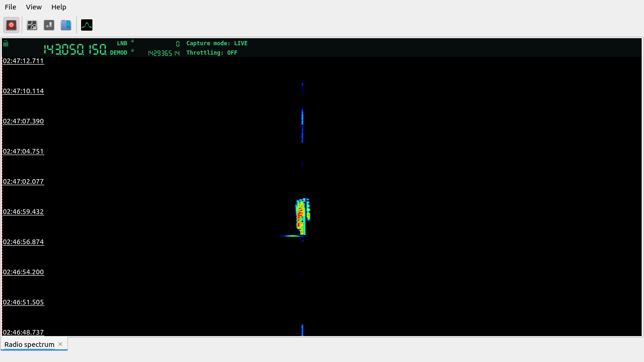Screen dimensions: 644x362
Task: Click timestamp 02:47:02.077
Action: (23, 181)
